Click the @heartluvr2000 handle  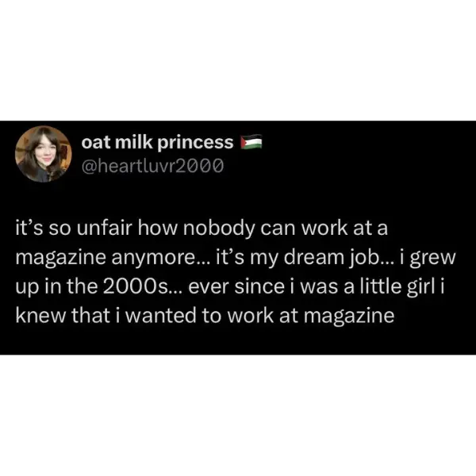(x=153, y=165)
